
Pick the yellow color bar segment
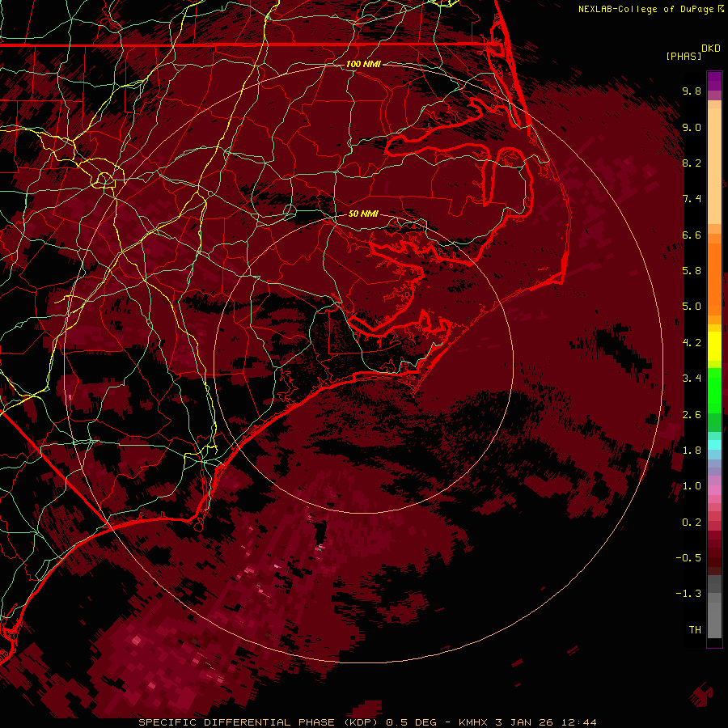click(x=714, y=346)
